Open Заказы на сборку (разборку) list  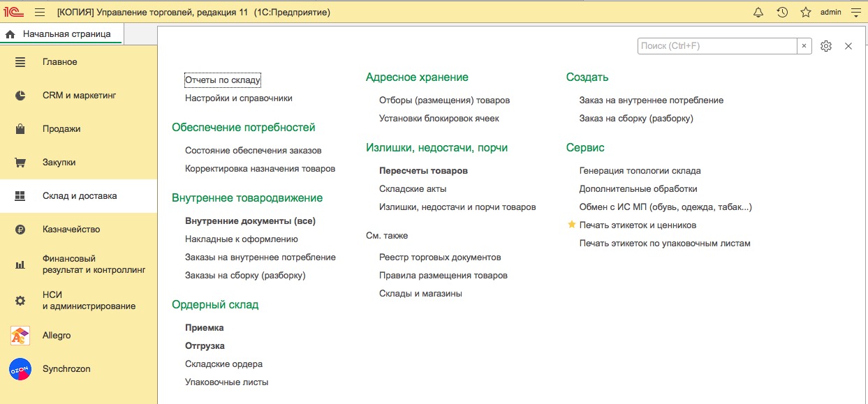(246, 276)
